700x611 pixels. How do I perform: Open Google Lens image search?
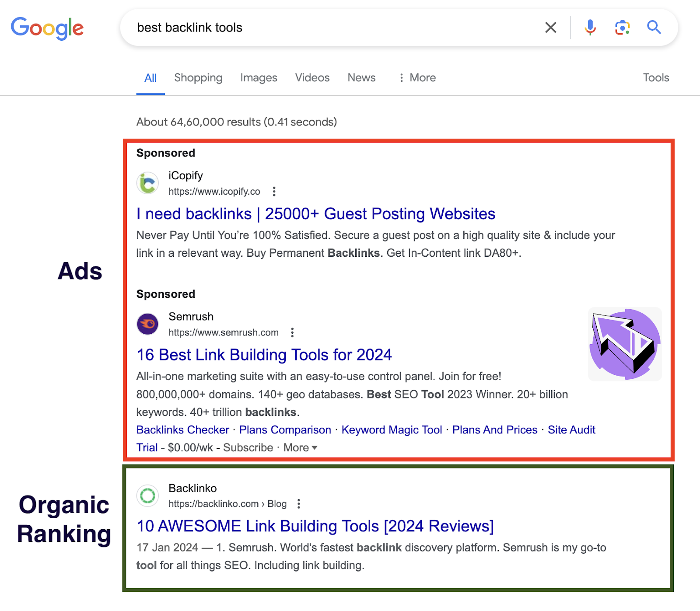click(x=622, y=28)
